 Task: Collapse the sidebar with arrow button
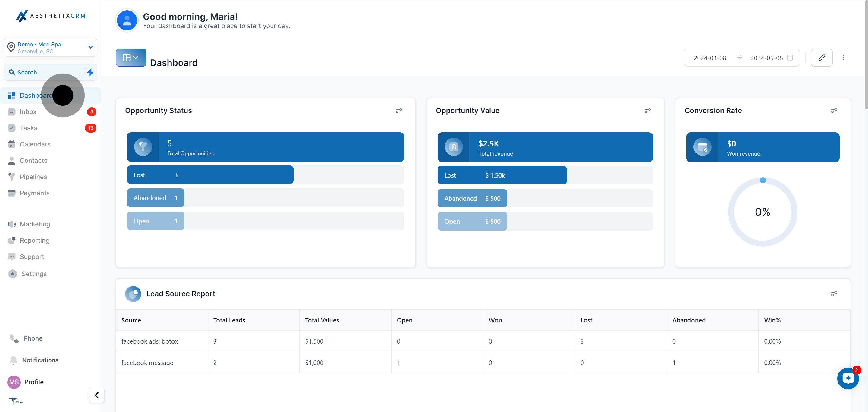(x=97, y=395)
